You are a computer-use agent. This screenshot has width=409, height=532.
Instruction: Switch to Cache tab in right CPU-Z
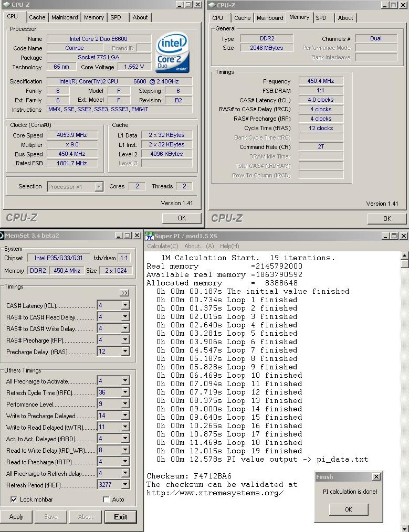pyautogui.click(x=243, y=18)
